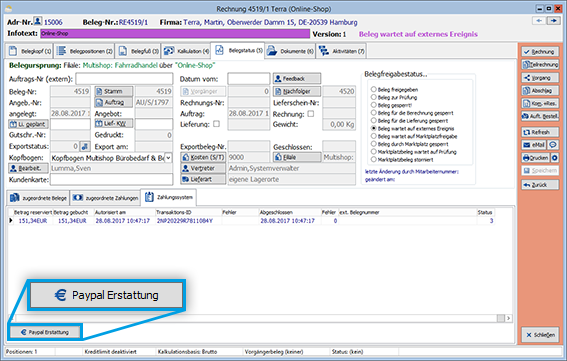Viewport: 567px width, 361px height.
Task: Select 'Marktplatzbeleg wartet auf Prüfung'
Action: [374, 152]
